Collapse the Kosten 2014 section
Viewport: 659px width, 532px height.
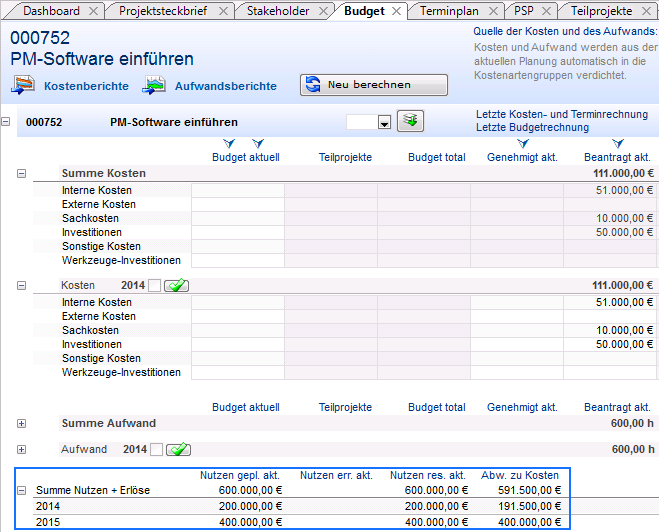pos(21,285)
